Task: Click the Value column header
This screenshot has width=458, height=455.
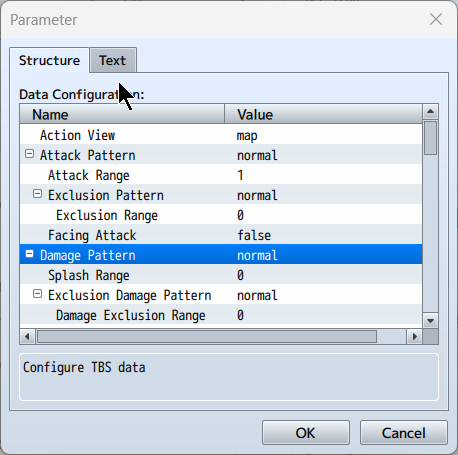Action: click(323, 114)
